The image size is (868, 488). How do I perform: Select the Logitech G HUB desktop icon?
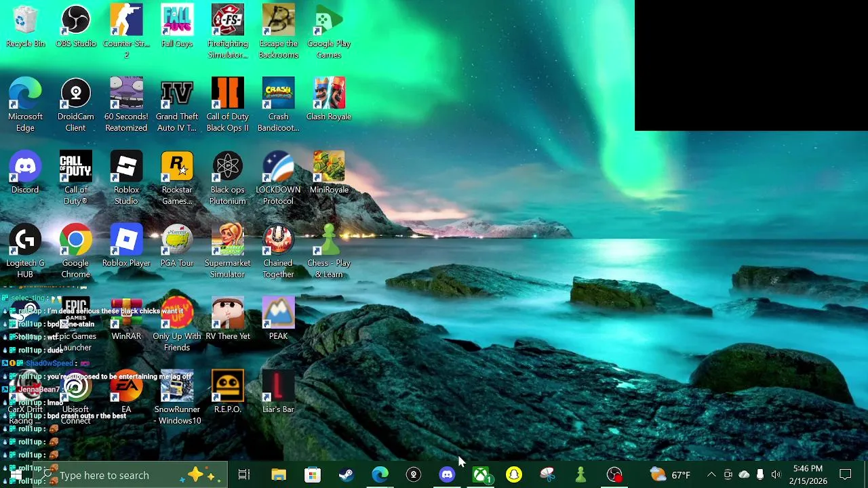25,251
